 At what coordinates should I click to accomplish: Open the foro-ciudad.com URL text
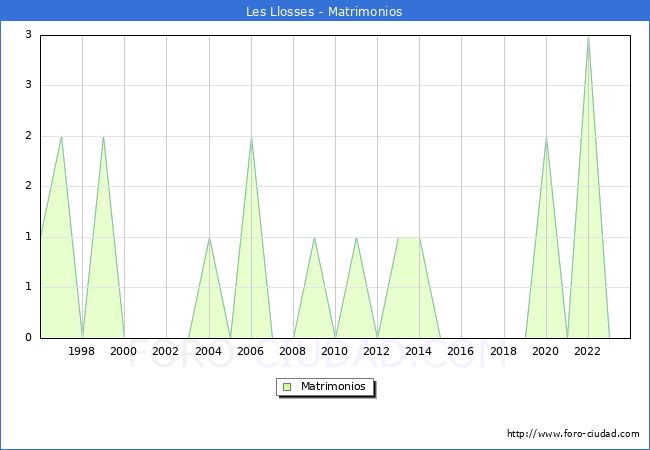coord(573,433)
